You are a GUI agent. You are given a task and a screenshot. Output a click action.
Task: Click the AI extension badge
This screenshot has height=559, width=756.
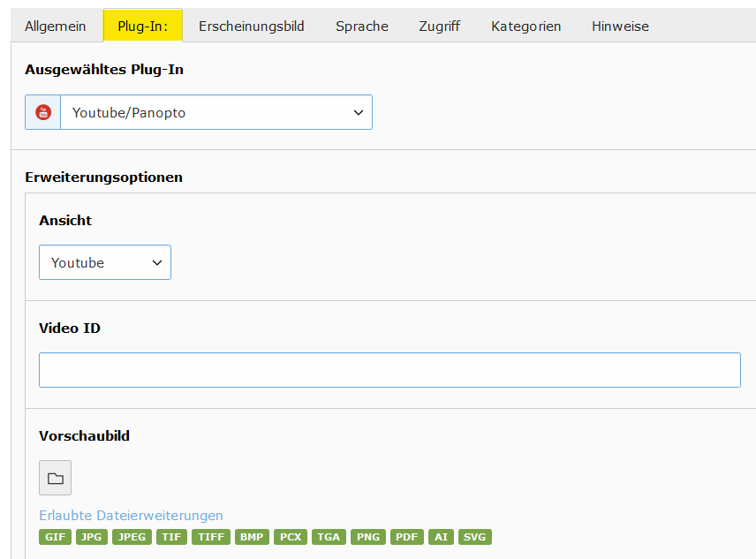click(442, 537)
